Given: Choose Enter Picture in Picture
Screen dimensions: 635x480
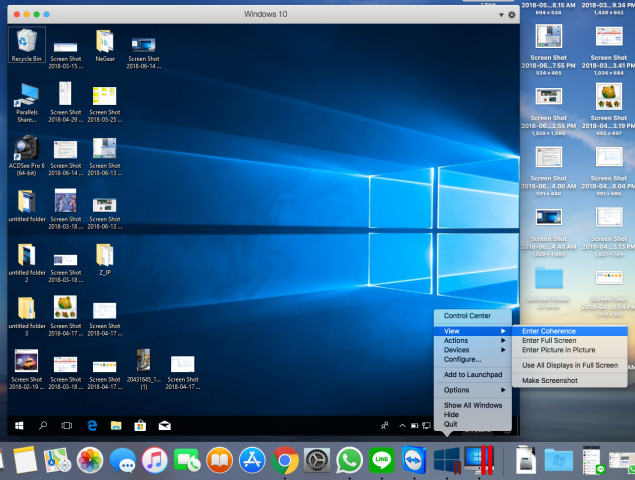Looking at the screenshot, I should click(570, 350).
